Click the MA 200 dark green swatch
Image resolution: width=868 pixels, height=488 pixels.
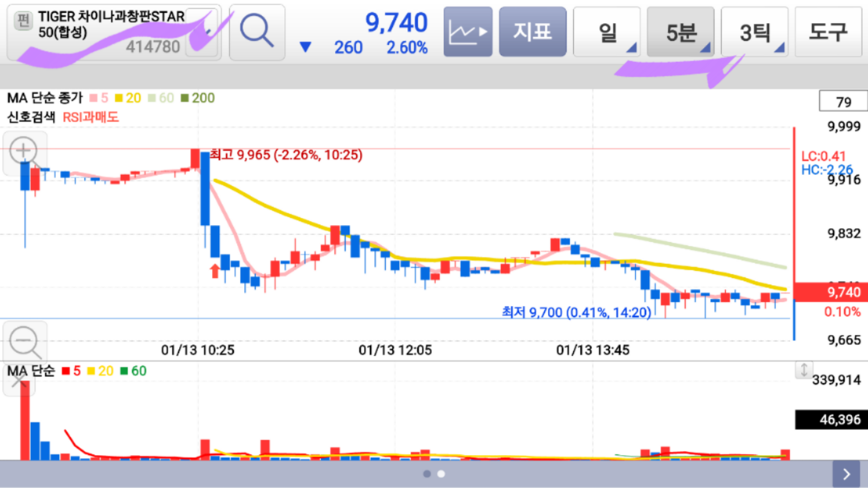[x=184, y=98]
